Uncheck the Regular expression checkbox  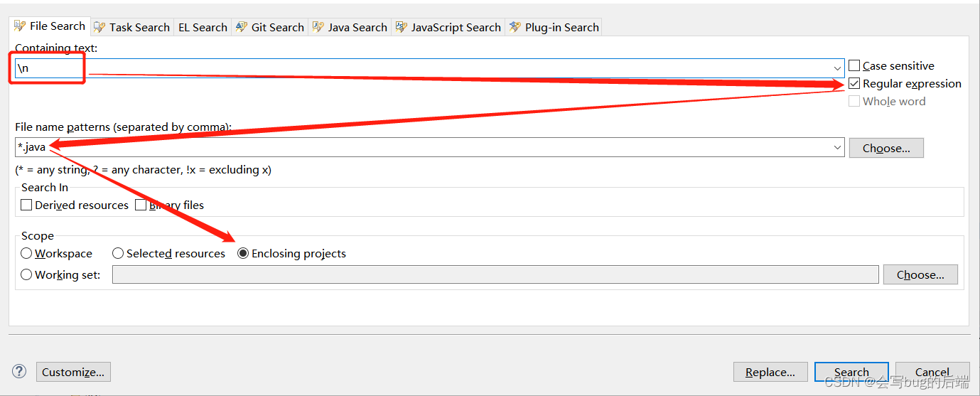[x=854, y=84]
